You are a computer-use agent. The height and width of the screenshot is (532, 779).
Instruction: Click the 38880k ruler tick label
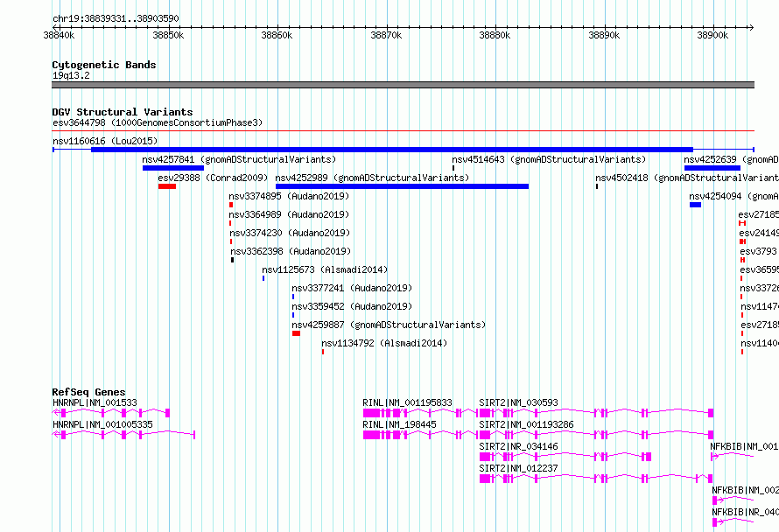point(495,35)
